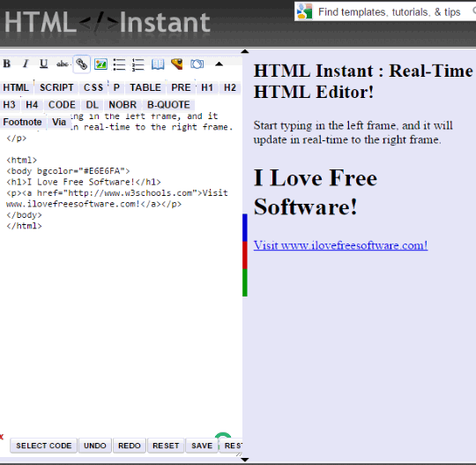Click the h1 I Love Free Software code line

coord(84,182)
